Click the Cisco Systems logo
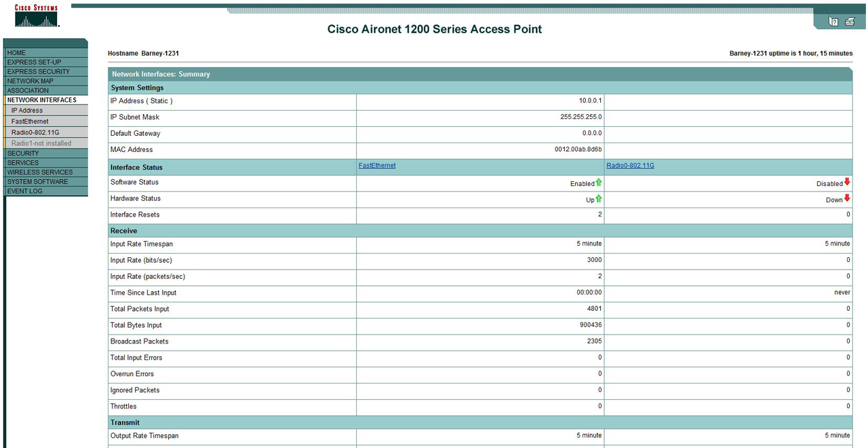 pyautogui.click(x=37, y=16)
